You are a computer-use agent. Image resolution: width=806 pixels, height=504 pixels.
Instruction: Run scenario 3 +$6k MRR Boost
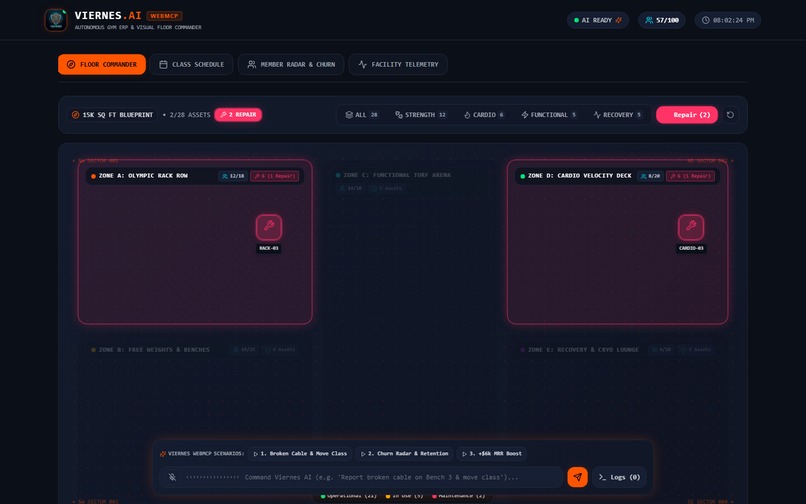click(x=492, y=454)
